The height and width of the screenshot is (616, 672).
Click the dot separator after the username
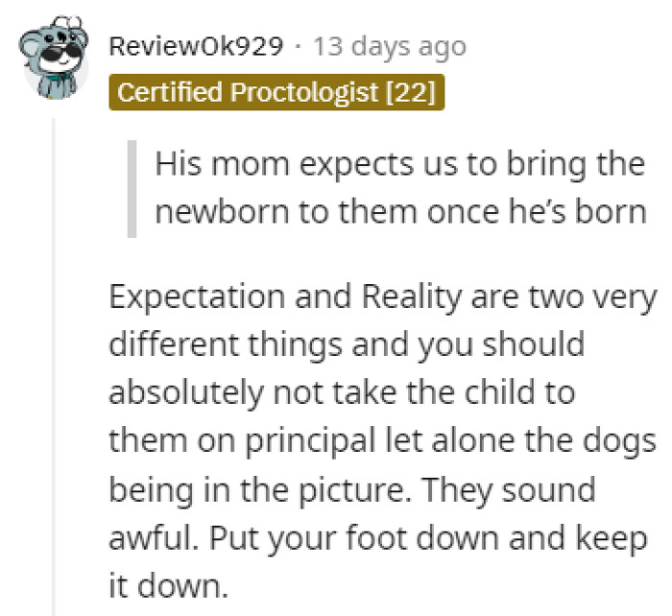coord(299,46)
